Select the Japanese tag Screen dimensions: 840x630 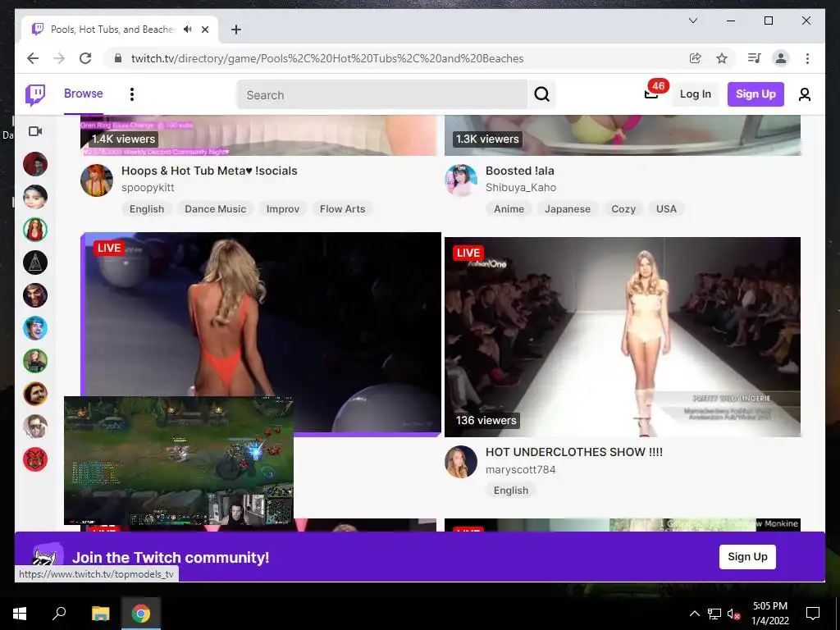(x=568, y=209)
